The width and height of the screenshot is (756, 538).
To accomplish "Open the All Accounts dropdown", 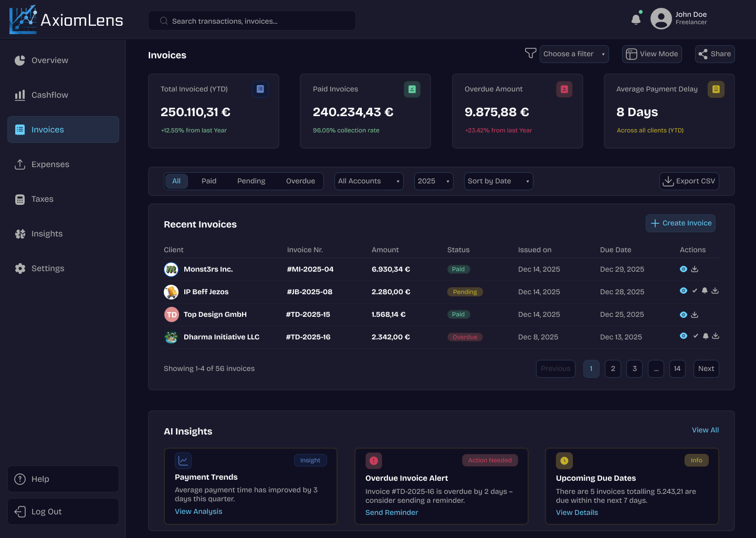I will click(369, 181).
